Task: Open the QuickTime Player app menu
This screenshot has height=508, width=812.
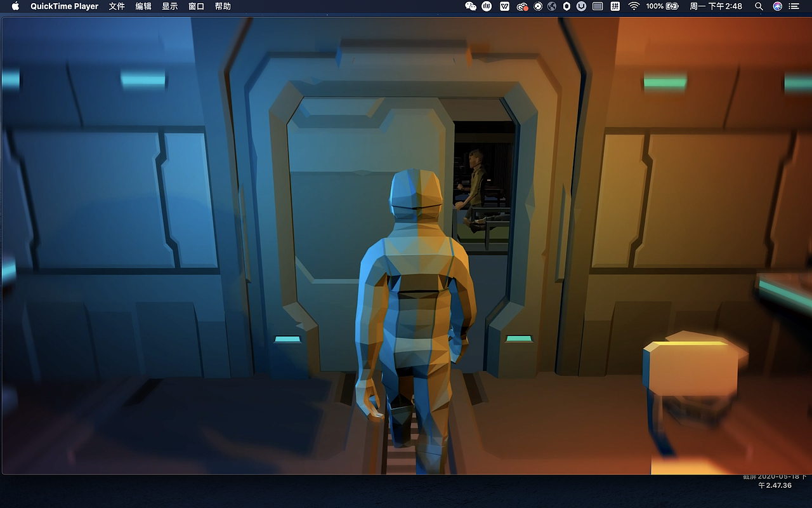Action: pos(65,6)
